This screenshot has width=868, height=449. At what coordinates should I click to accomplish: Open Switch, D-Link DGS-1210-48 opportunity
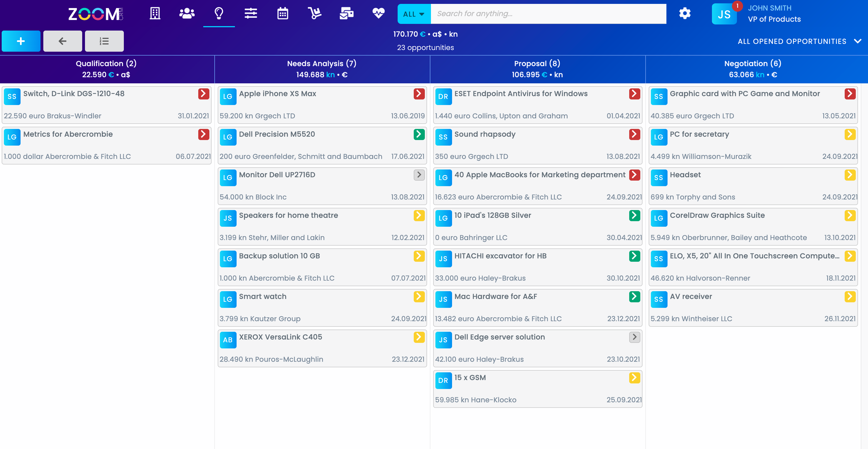(74, 94)
